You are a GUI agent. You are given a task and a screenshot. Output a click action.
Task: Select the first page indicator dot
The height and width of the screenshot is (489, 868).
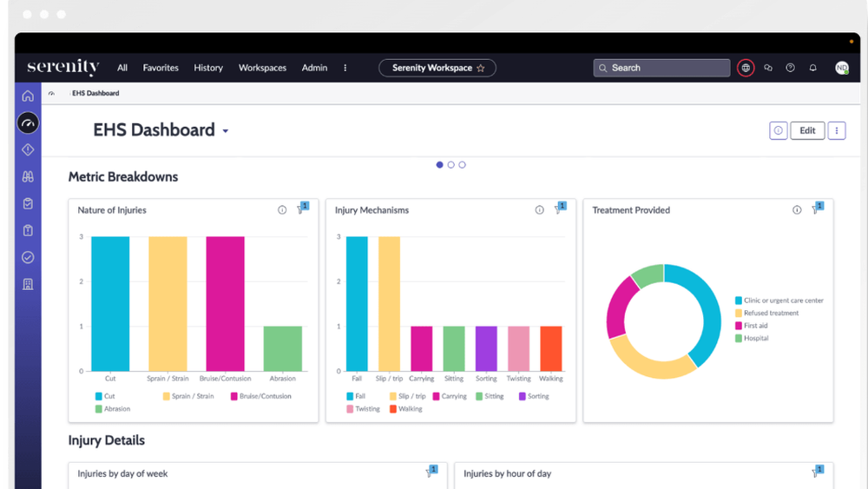[x=439, y=165]
